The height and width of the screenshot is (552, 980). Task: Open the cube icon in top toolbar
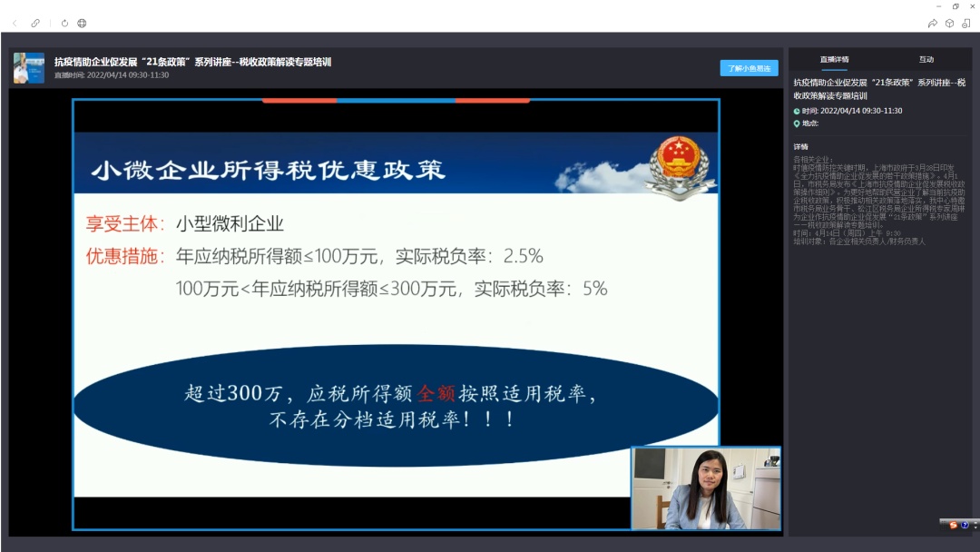[x=949, y=23]
